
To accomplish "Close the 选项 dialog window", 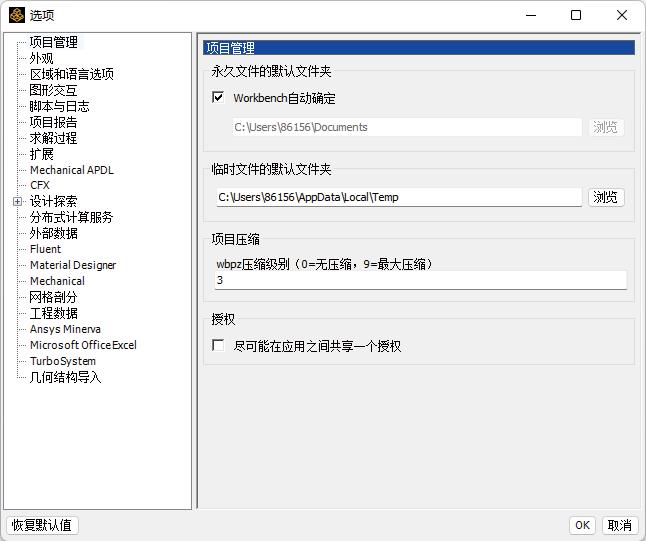I will (x=621, y=15).
